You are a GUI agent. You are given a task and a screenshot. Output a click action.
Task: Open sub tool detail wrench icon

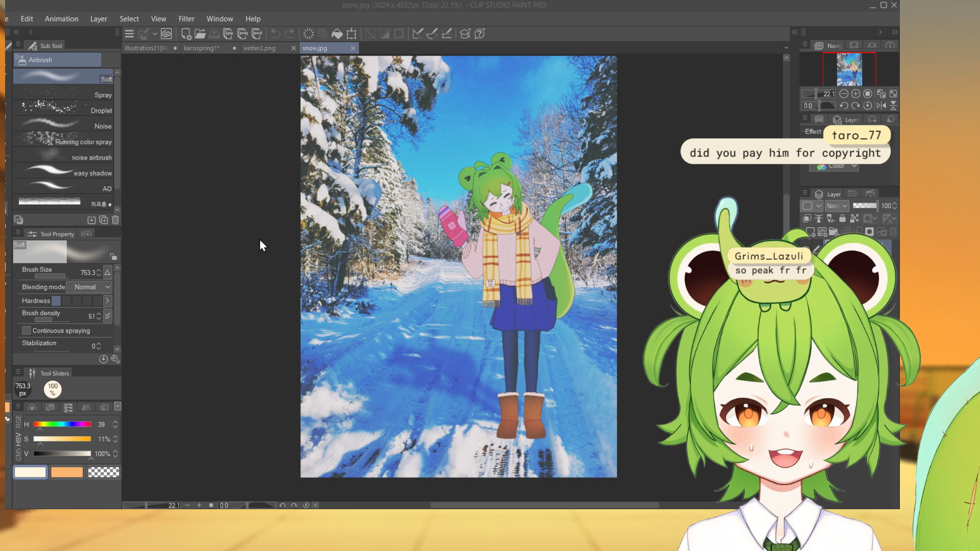point(115,359)
